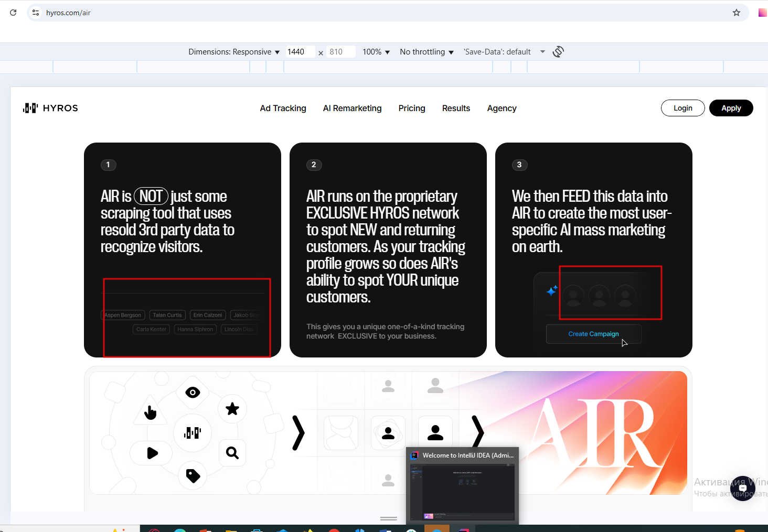Select the Erin Calzoni name tag
Screen dimensions: 768x532
(208, 315)
